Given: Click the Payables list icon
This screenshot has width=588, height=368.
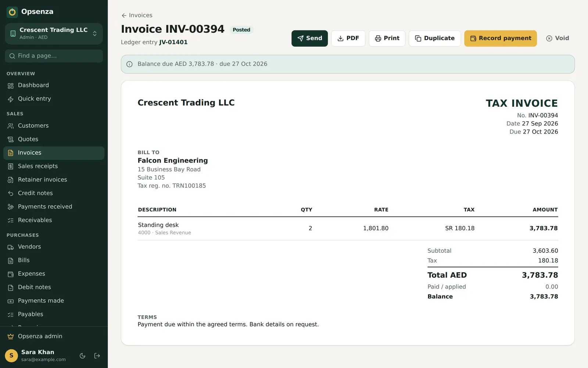Looking at the screenshot, I should click(11, 315).
